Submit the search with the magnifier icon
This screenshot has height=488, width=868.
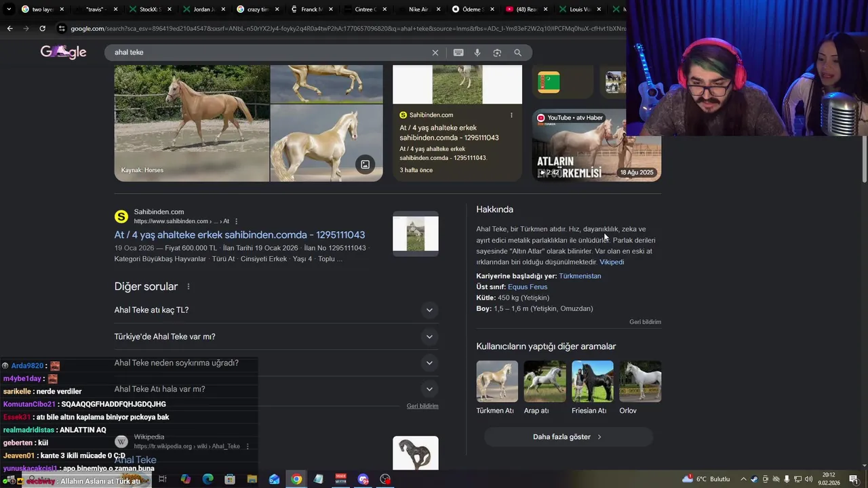tap(518, 53)
